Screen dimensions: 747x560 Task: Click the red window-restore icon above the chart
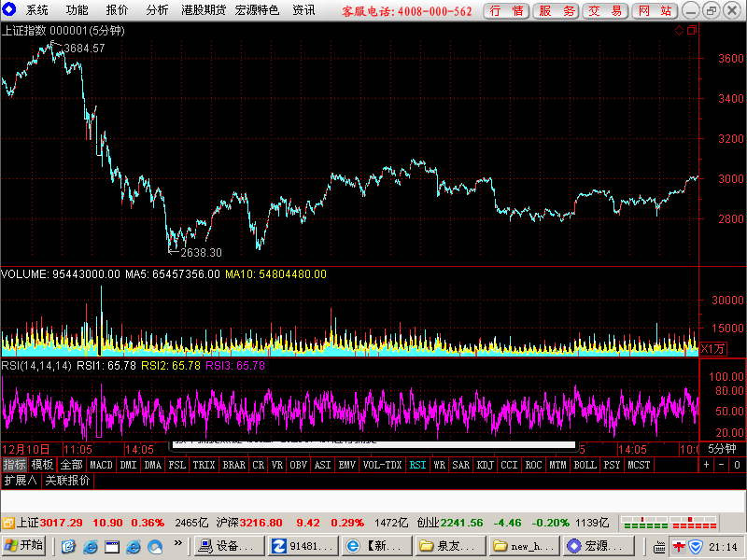click(692, 31)
